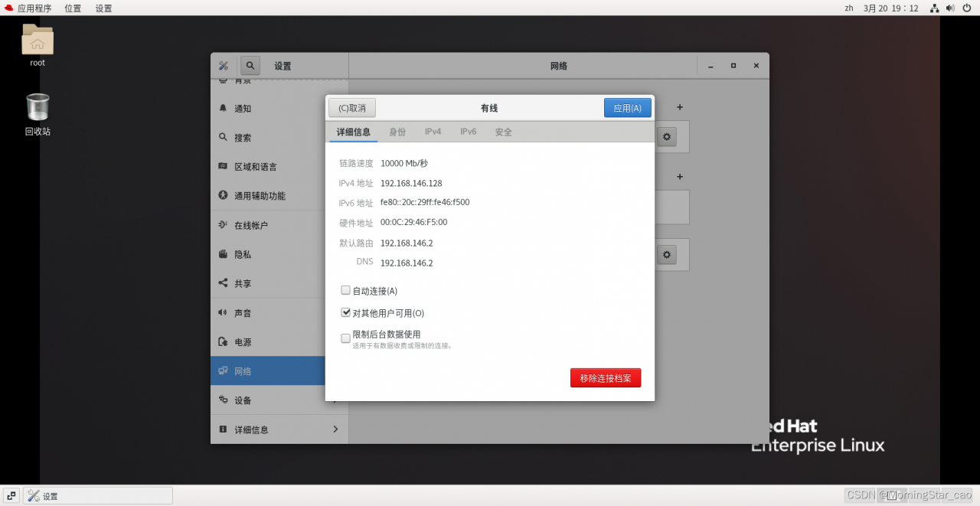Click the search magnifier button in Settings
Image resolution: width=980 pixels, height=506 pixels.
coord(250,66)
